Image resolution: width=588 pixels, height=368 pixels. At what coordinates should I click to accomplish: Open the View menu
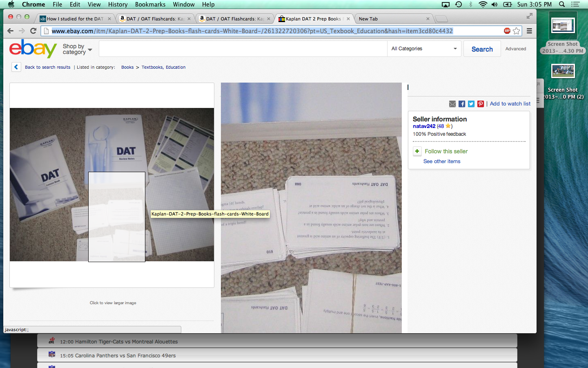(94, 4)
